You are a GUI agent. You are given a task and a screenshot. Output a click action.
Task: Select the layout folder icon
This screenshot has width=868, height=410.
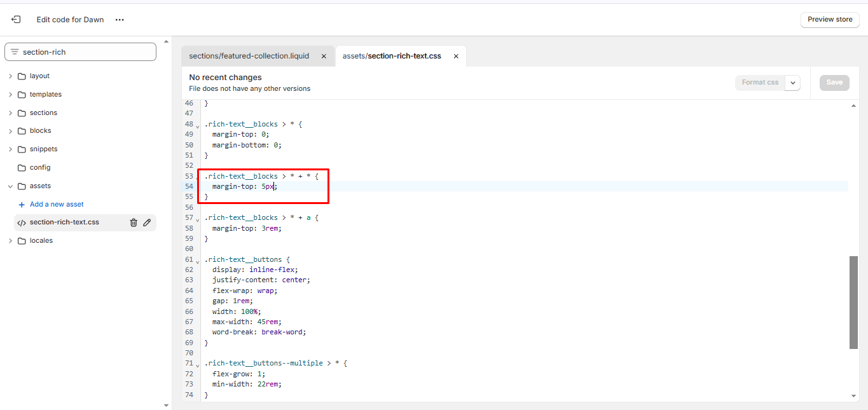(x=22, y=76)
